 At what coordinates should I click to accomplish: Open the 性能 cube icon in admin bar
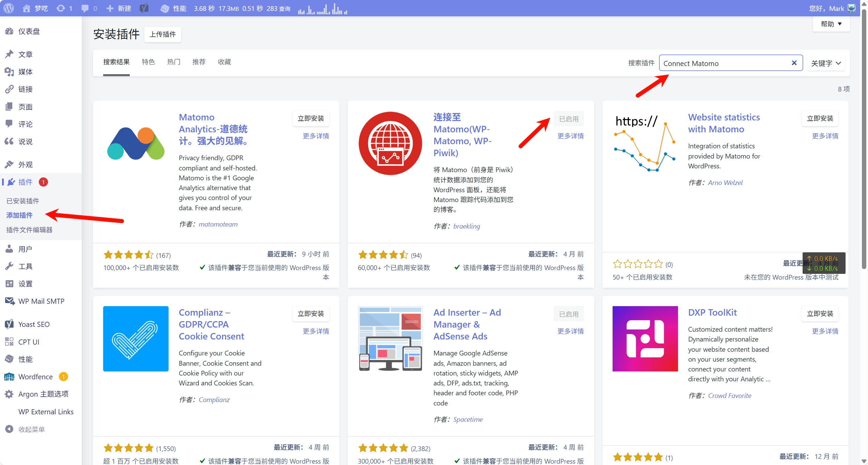click(173, 8)
